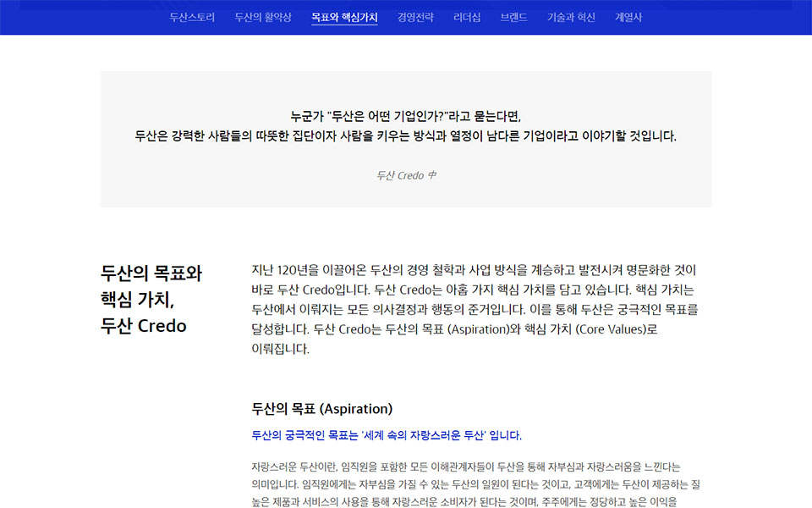The height and width of the screenshot is (508, 812).
Task: Click the blue 세계 속의 자랑스러운 두산 sentence
Action: coord(387,436)
